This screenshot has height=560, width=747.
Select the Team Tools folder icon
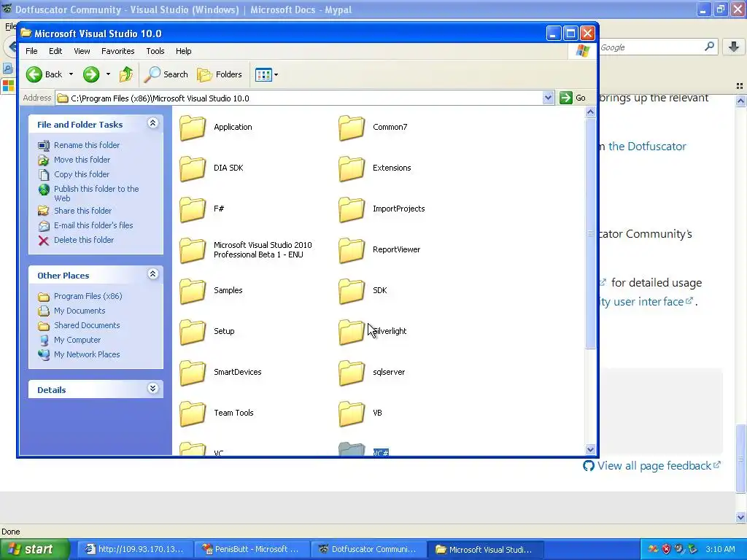click(x=193, y=414)
